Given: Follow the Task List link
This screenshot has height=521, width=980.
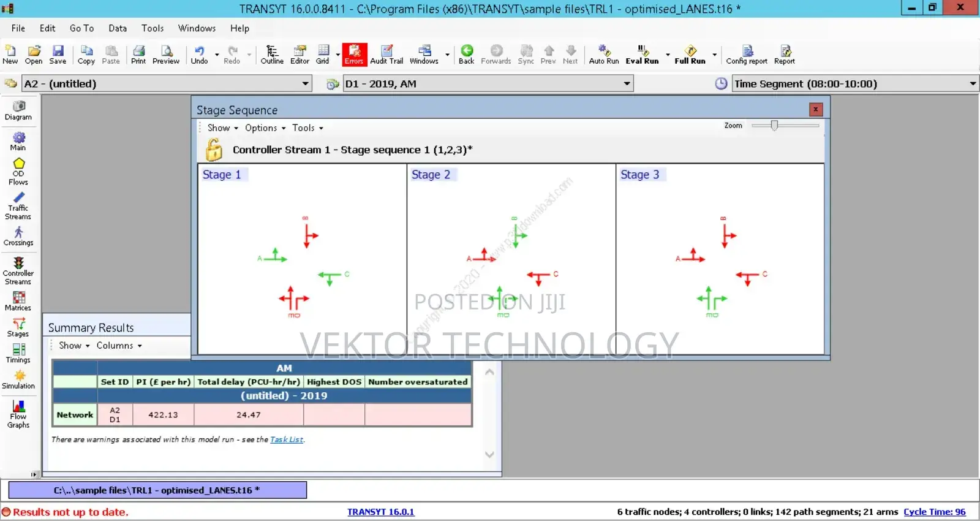Looking at the screenshot, I should 287,439.
